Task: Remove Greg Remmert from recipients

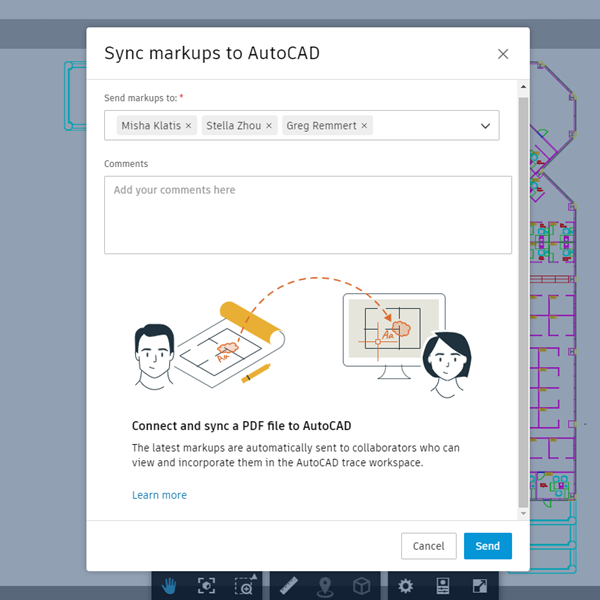Action: pyautogui.click(x=364, y=126)
